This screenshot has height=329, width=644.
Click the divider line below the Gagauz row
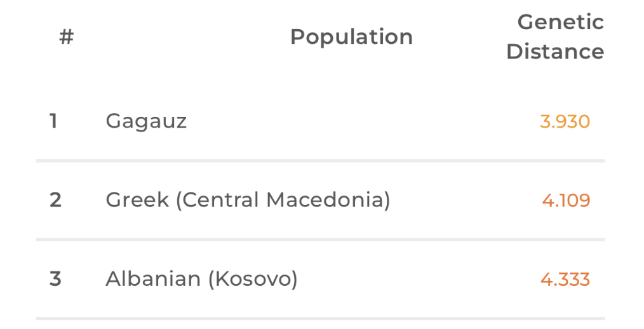click(320, 161)
